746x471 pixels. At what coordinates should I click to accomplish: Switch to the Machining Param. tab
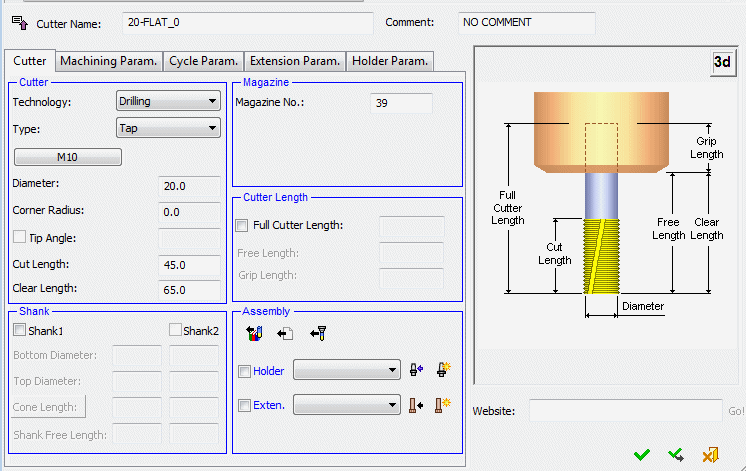coord(109,61)
